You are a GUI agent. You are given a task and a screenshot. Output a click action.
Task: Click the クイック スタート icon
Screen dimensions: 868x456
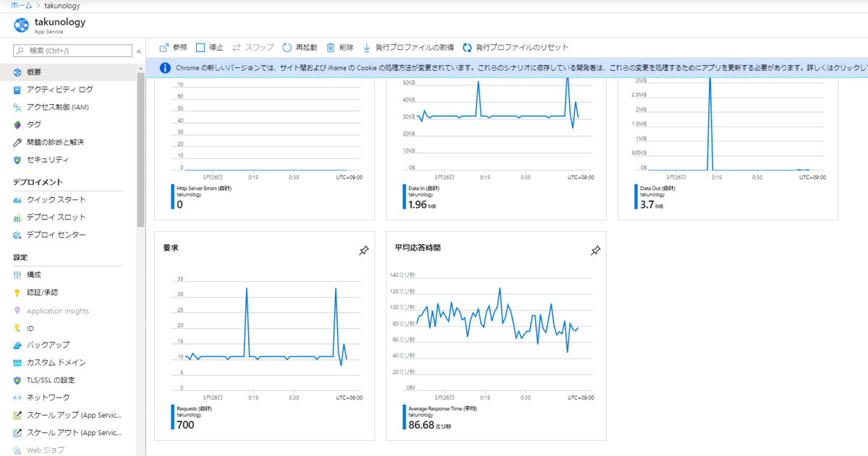pyautogui.click(x=17, y=199)
